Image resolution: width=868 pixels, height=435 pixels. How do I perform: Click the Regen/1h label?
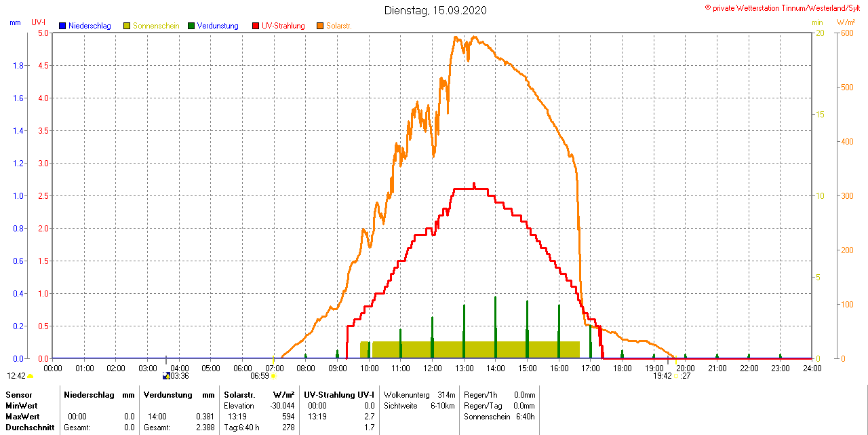click(480, 394)
